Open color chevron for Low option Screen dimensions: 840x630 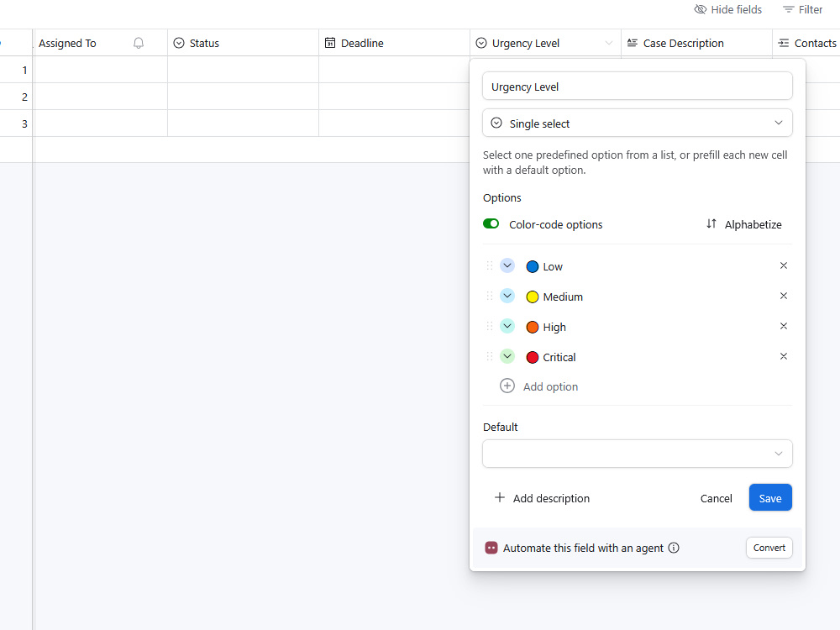click(x=507, y=265)
